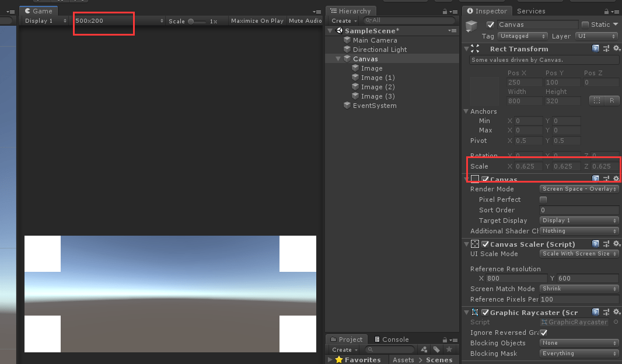The width and height of the screenshot is (622, 364).
Task: Toggle Mute Audio in Game view
Action: (x=305, y=20)
